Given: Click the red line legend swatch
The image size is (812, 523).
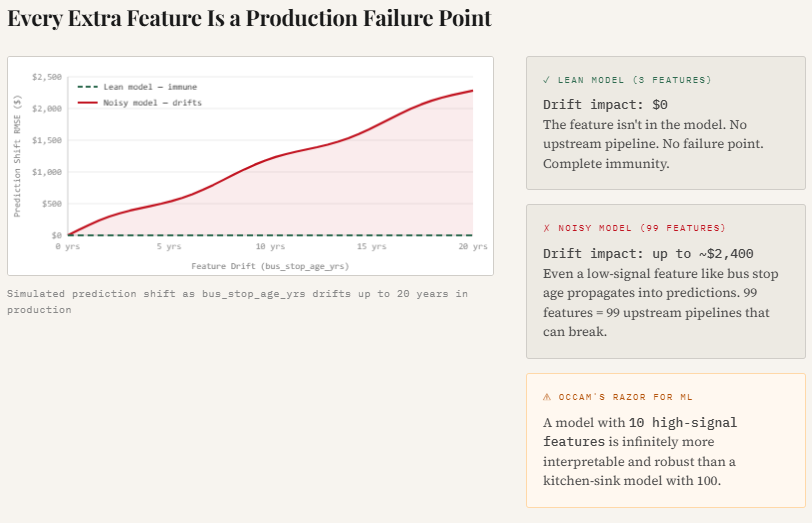Looking at the screenshot, I should [88, 102].
